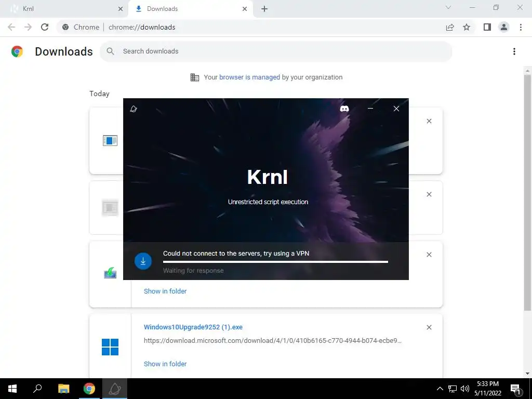Screen dimensions: 532x399
Task: Open Chrome main three-dot menu
Action: pos(521,27)
